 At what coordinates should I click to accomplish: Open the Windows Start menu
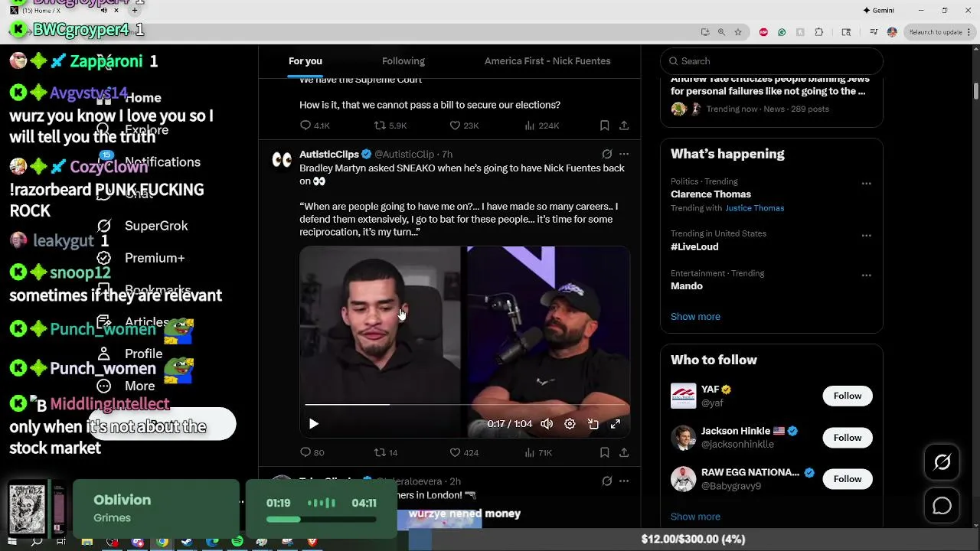(x=12, y=542)
